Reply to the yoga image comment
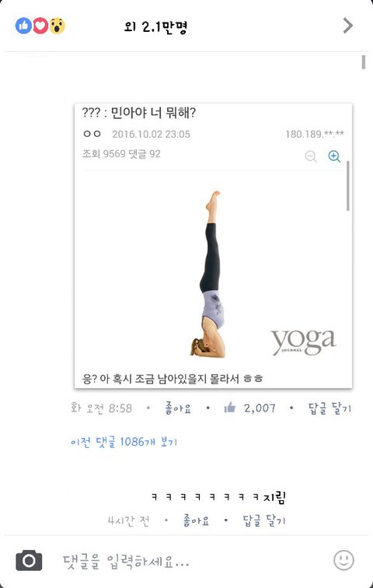This screenshot has width=373, height=588. click(x=330, y=408)
